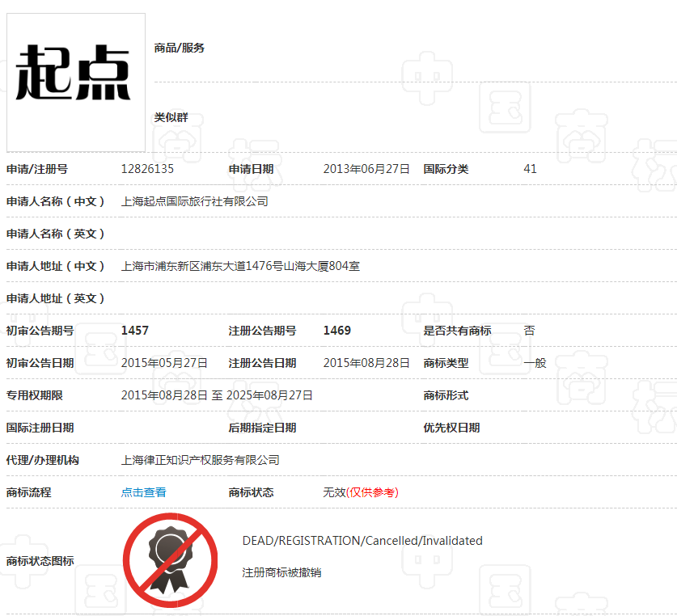
Task: Click agency name 上海律正知识产权服务有限公司
Action: point(200,460)
